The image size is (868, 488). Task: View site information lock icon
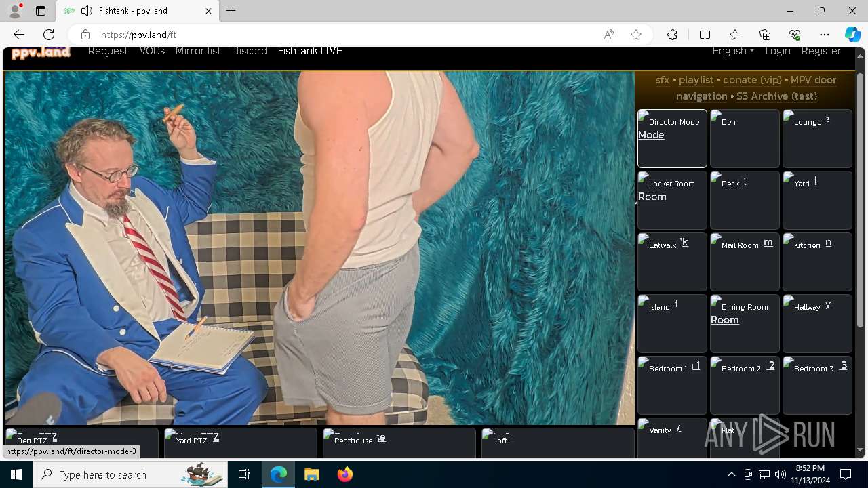point(85,35)
